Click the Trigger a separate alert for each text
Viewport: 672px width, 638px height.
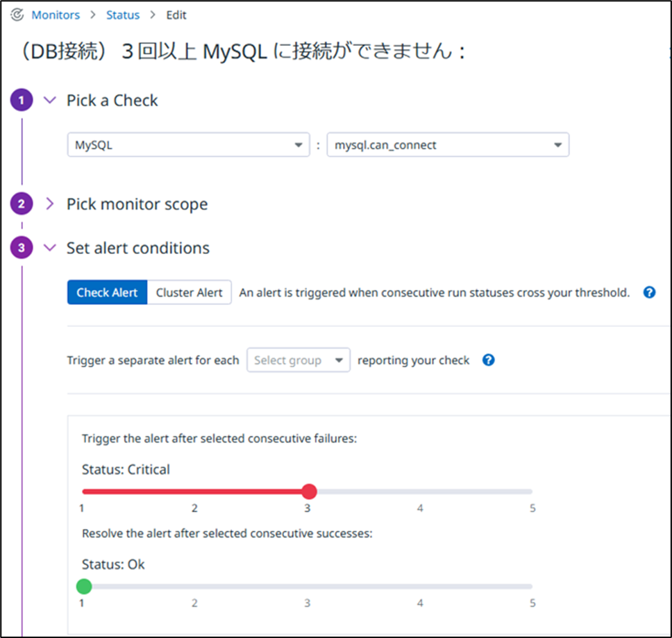[153, 360]
